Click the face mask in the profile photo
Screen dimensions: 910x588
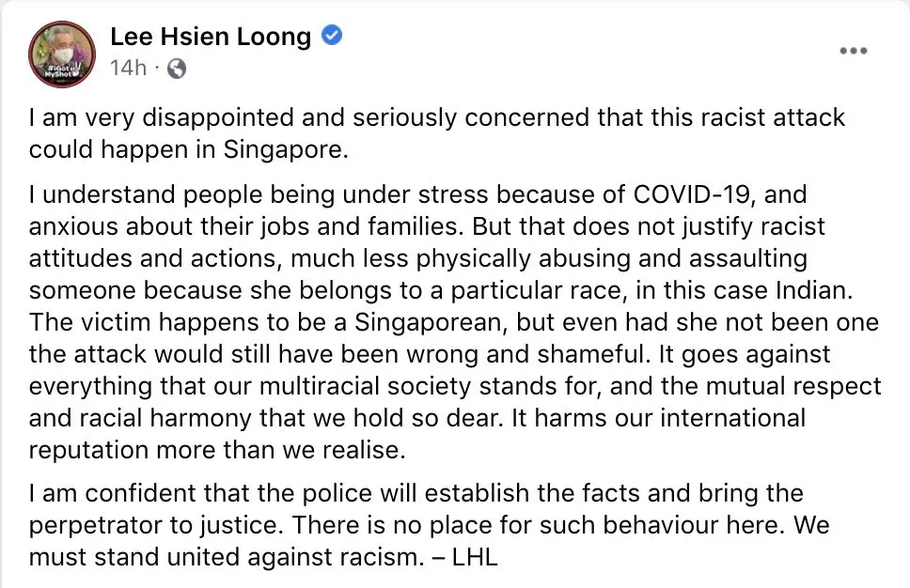tap(62, 55)
